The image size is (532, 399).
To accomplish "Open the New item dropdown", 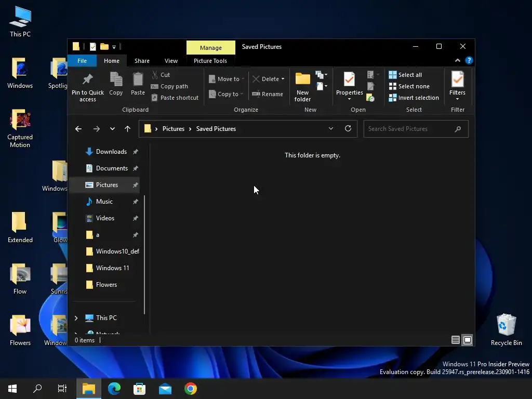I will (321, 75).
